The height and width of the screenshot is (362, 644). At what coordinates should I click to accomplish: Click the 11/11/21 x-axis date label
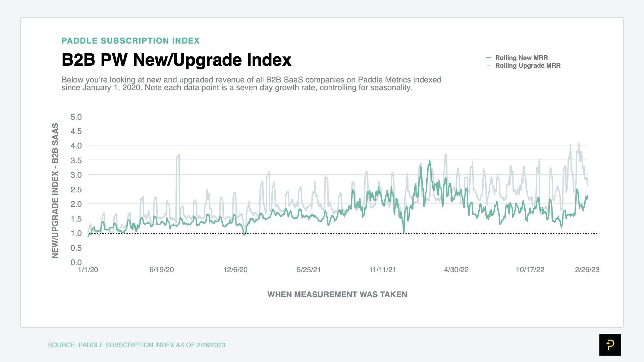[x=382, y=270]
